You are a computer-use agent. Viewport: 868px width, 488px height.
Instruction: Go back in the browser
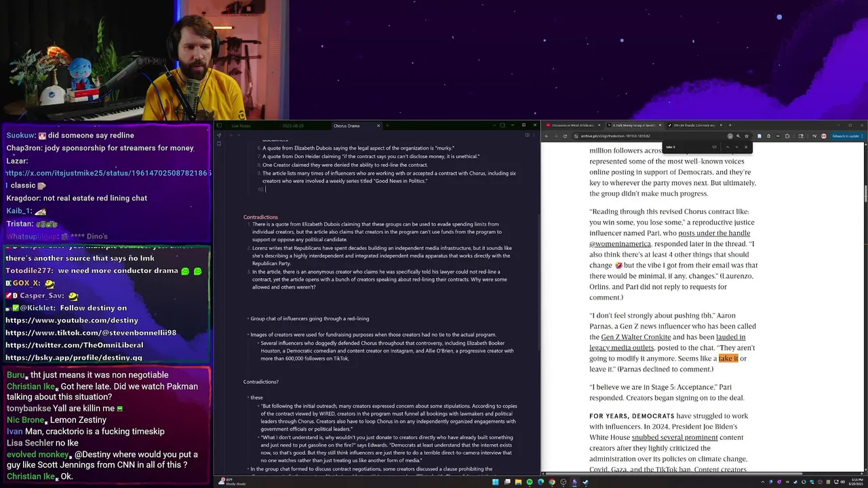pos(547,136)
